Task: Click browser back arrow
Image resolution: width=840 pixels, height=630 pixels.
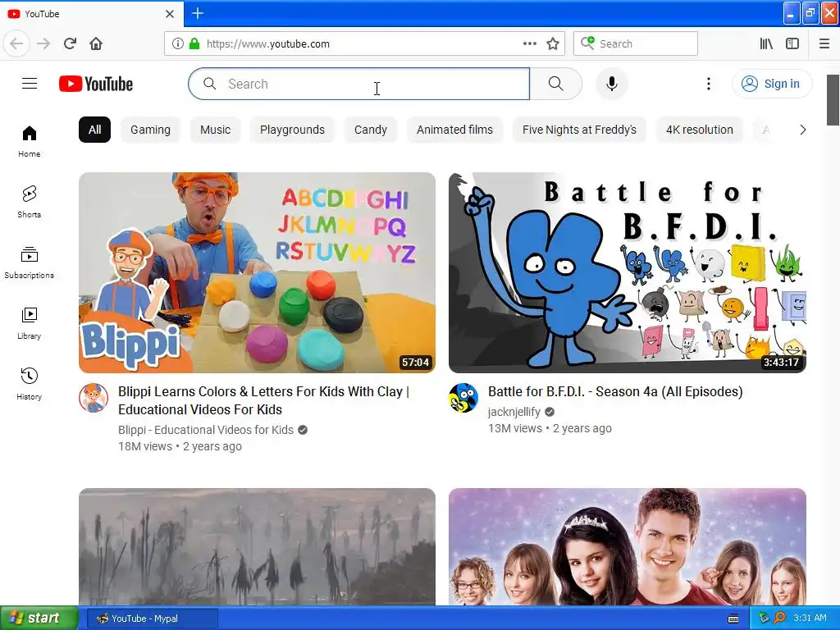Action: [x=16, y=43]
